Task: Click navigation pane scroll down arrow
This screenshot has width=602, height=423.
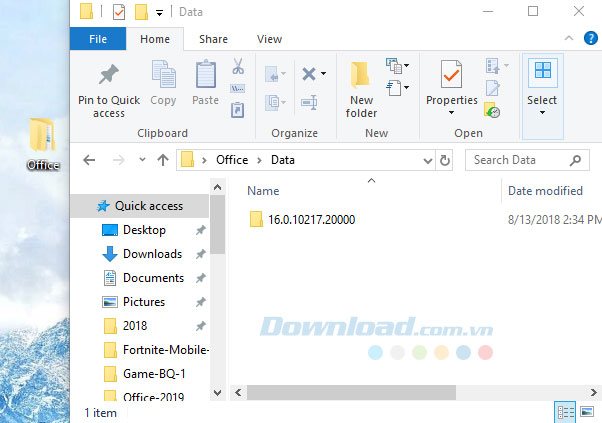Action: pyautogui.click(x=217, y=393)
